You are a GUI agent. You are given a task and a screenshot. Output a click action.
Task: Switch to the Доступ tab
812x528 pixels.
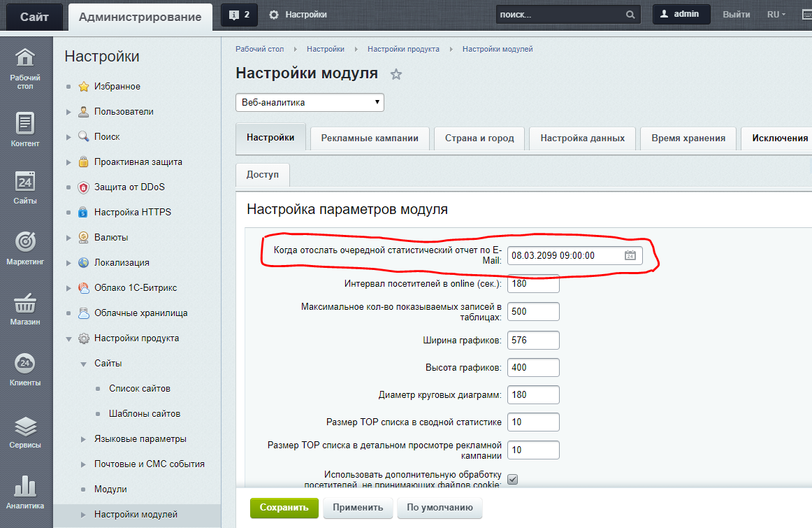[x=263, y=175]
